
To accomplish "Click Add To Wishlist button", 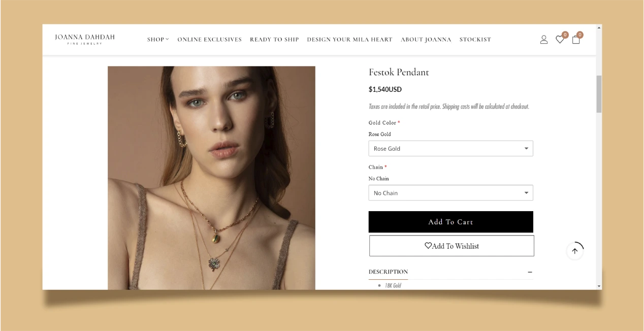I will (452, 246).
